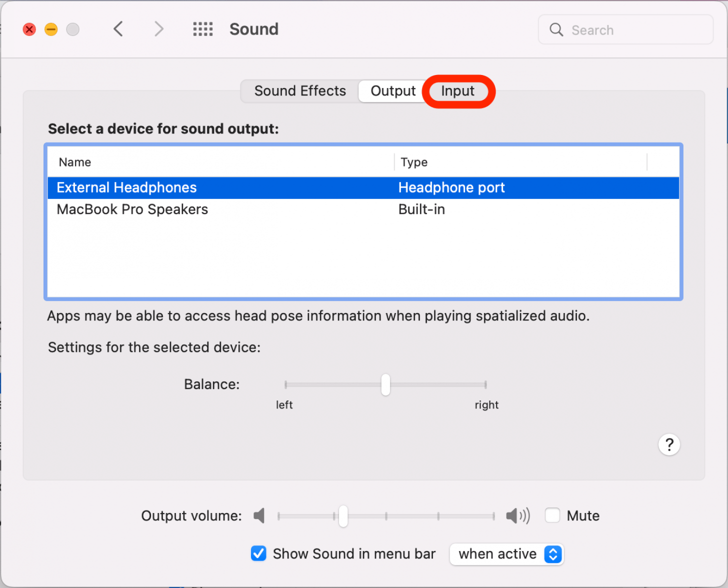This screenshot has height=588, width=728.
Task: Enable the Mute checkbox
Action: (552, 515)
